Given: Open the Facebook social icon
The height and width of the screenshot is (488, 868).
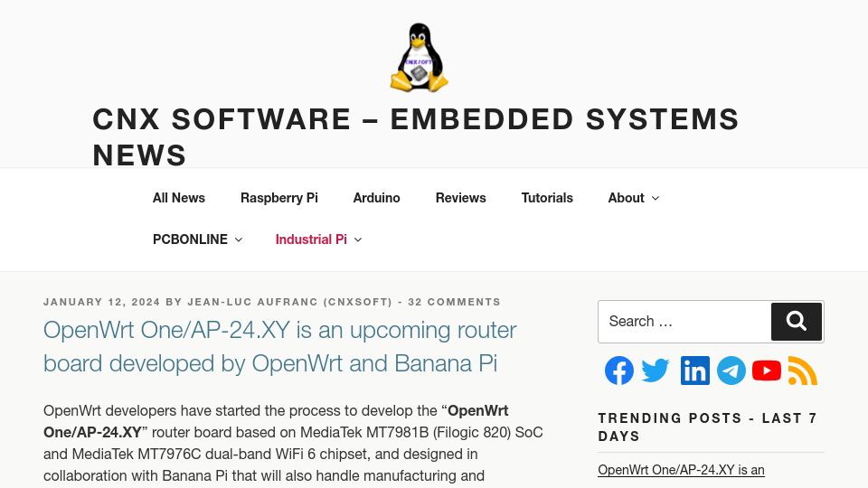Looking at the screenshot, I should click(x=618, y=371).
